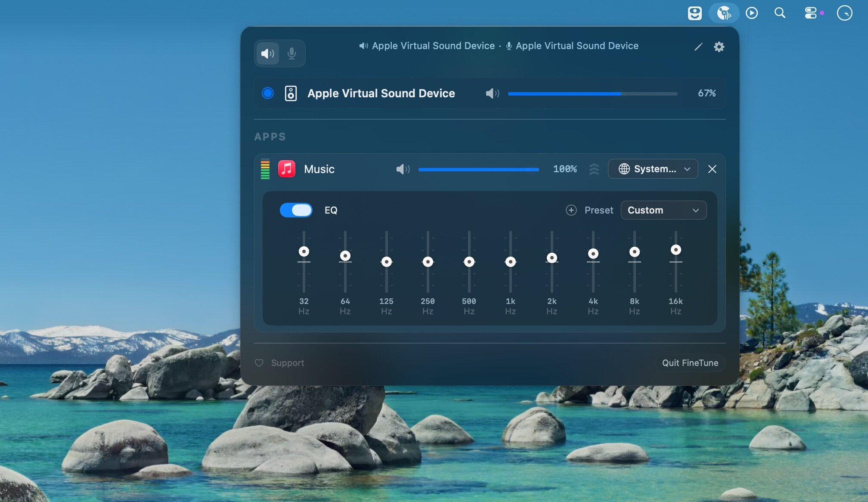Click the pencil edit icon

tap(698, 46)
